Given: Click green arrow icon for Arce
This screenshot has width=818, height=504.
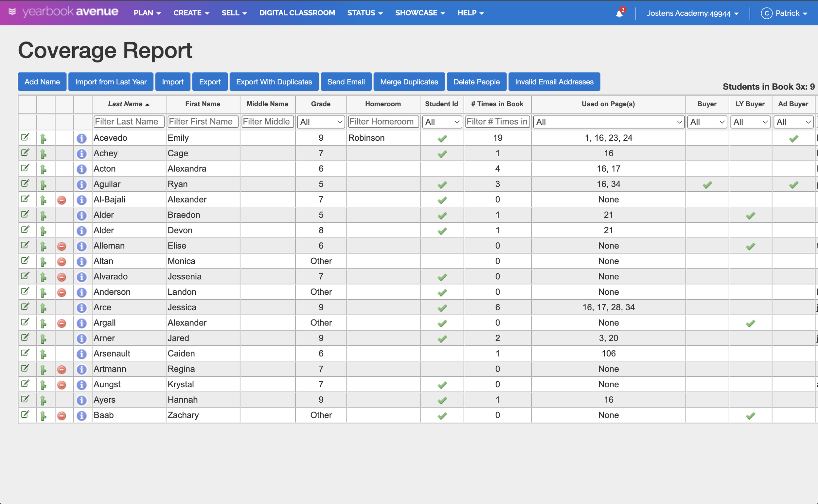Looking at the screenshot, I should coord(43,308).
